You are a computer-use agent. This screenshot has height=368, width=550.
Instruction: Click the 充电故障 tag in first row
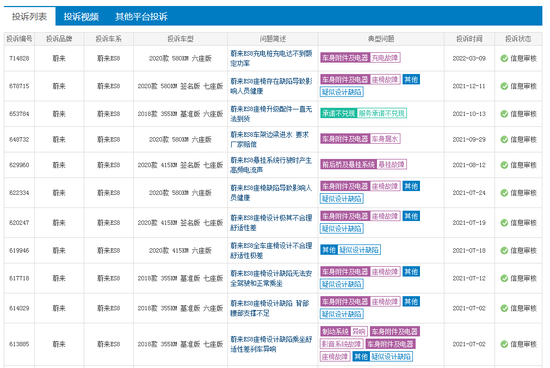(385, 58)
